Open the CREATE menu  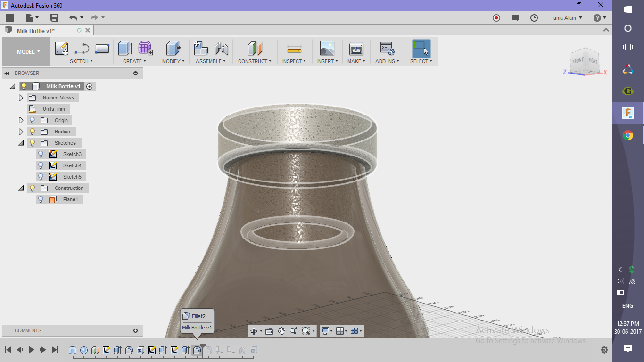click(134, 61)
